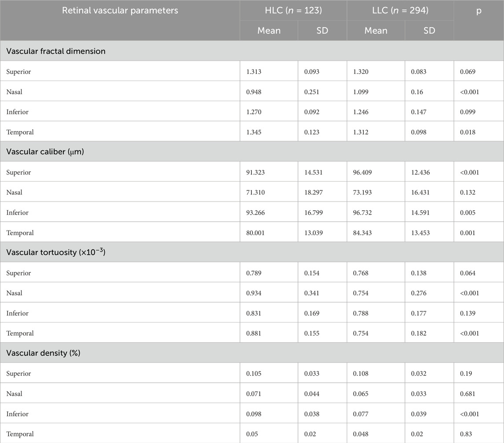504x443 pixels.
Task: Select the Vascular fractal dimension section heading
Action: point(56,51)
